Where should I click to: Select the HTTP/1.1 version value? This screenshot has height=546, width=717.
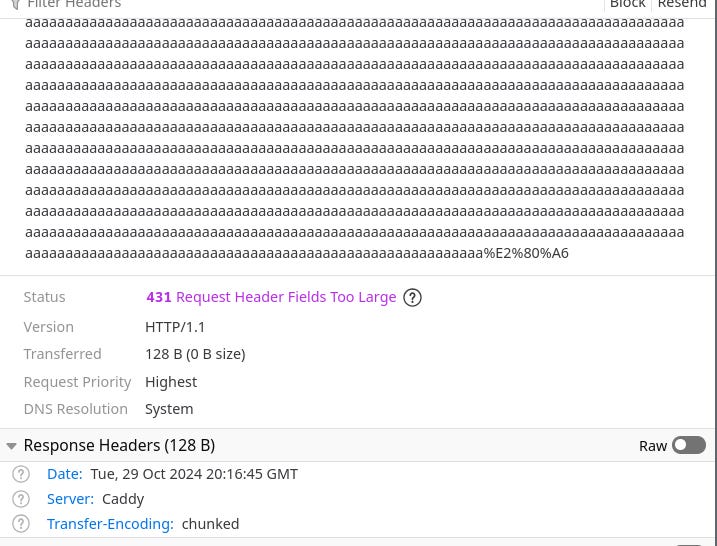(x=175, y=327)
